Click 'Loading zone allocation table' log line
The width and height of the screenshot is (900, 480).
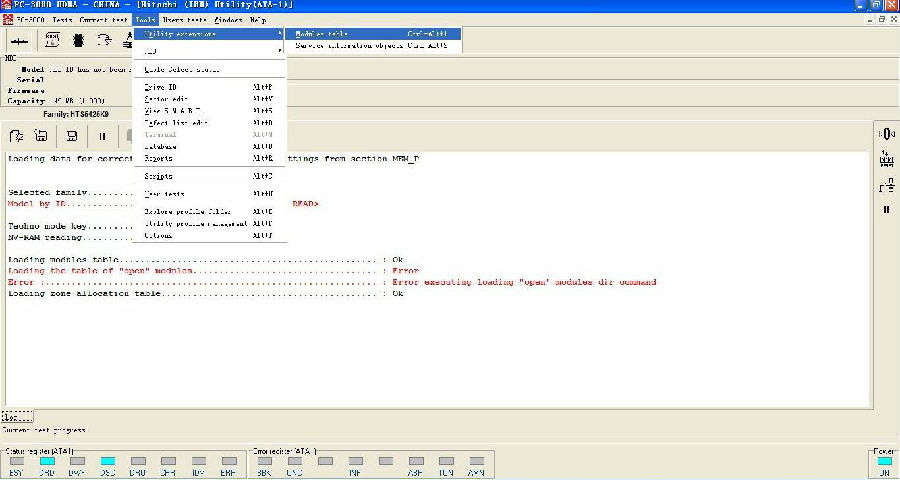[205, 293]
